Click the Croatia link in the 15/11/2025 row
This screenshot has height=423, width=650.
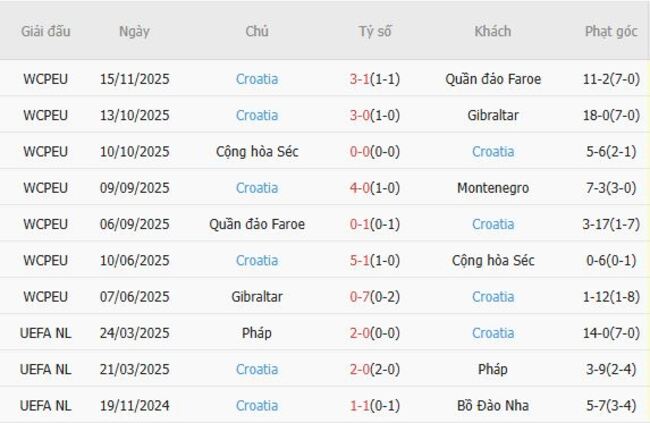pos(257,79)
